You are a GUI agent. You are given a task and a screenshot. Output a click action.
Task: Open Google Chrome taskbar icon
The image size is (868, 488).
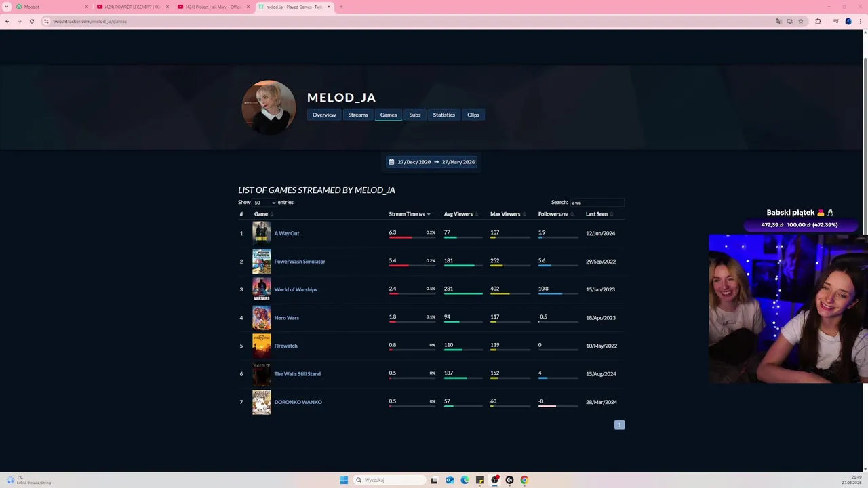click(x=524, y=480)
